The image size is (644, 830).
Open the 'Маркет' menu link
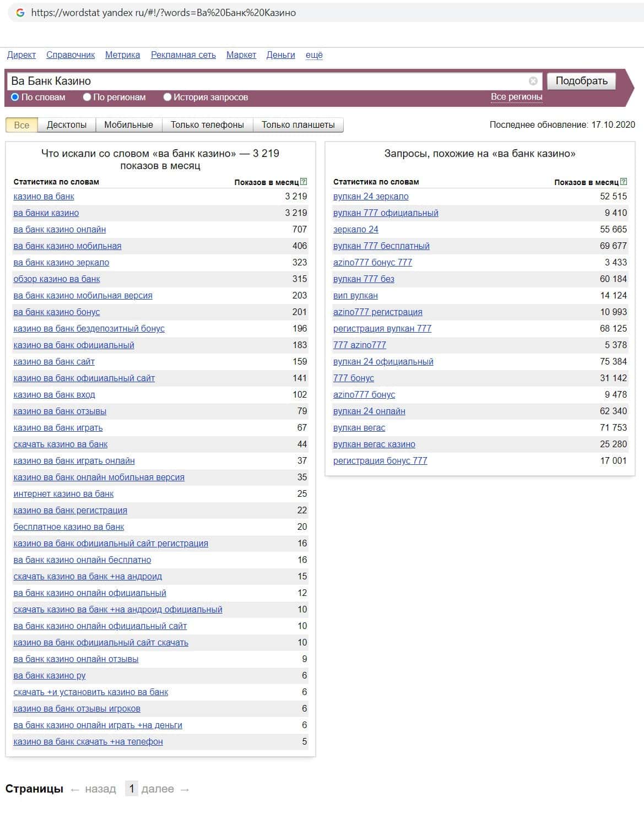click(x=241, y=55)
